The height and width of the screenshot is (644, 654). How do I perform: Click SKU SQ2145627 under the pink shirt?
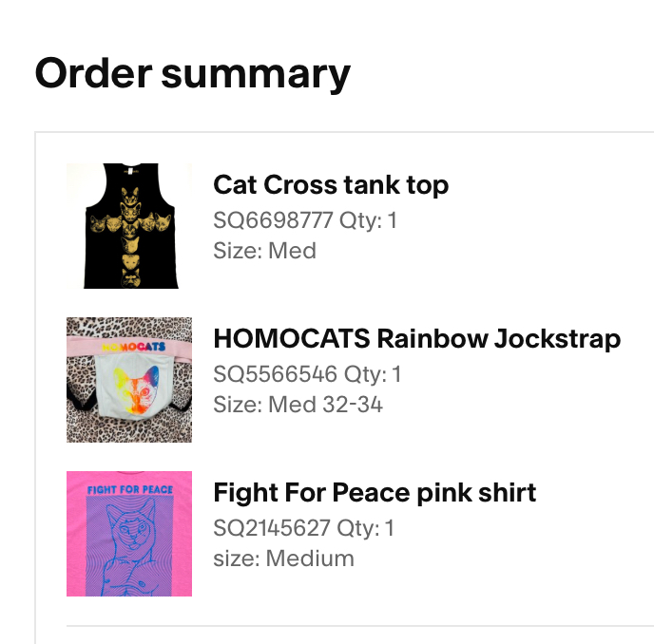click(272, 528)
